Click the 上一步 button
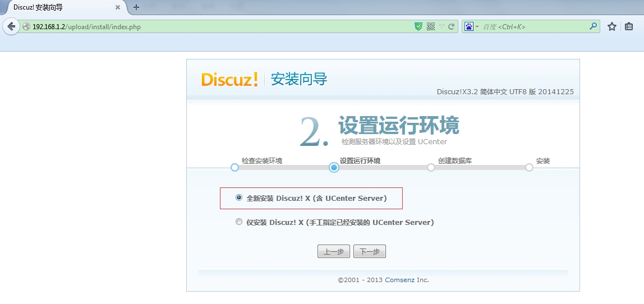 tap(333, 251)
